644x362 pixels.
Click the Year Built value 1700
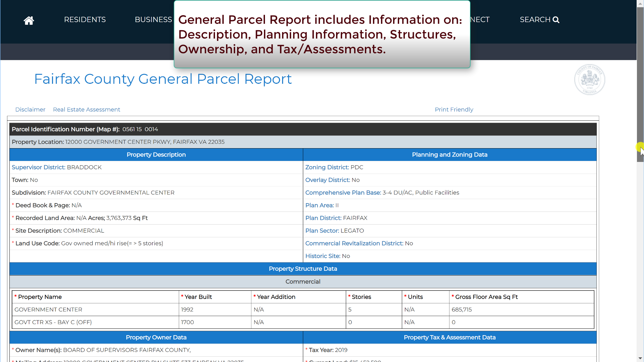coord(187,322)
